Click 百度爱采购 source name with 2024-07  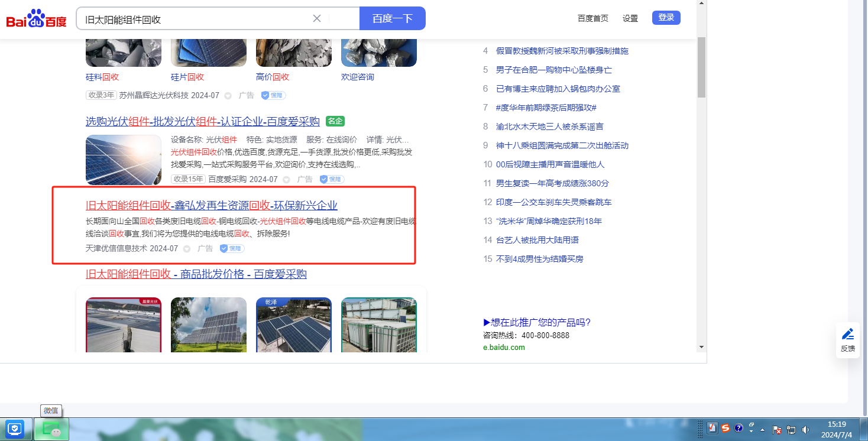click(x=227, y=179)
